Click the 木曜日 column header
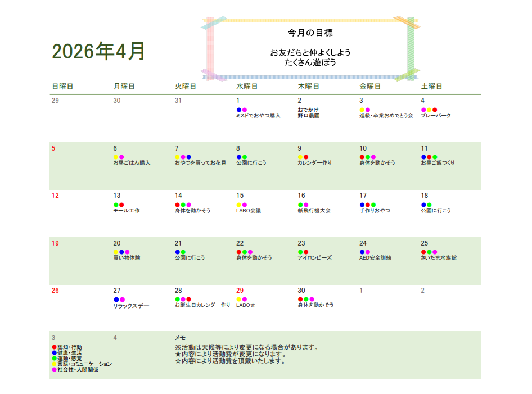 click(x=308, y=87)
